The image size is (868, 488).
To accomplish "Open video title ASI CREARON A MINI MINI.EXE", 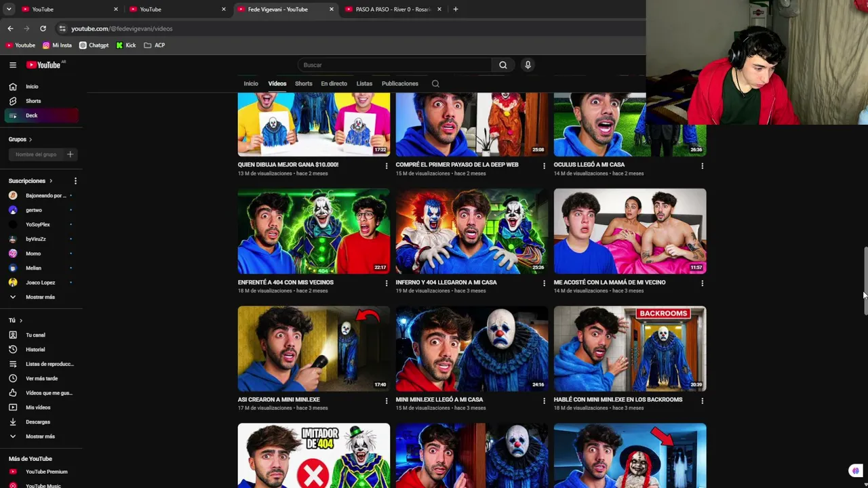I will (279, 400).
